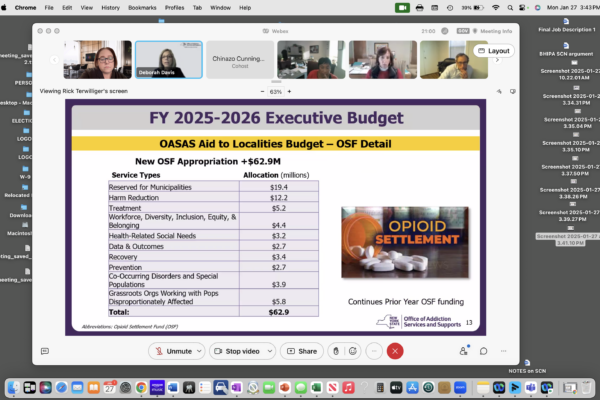The width and height of the screenshot is (600, 400).
Task: Open the Participants panel icon
Action: coord(463,351)
